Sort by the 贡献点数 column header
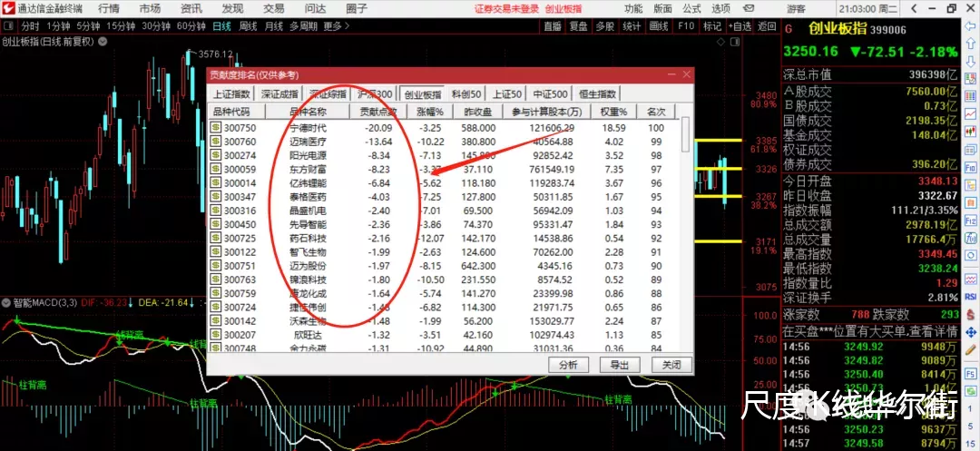 coord(378,112)
